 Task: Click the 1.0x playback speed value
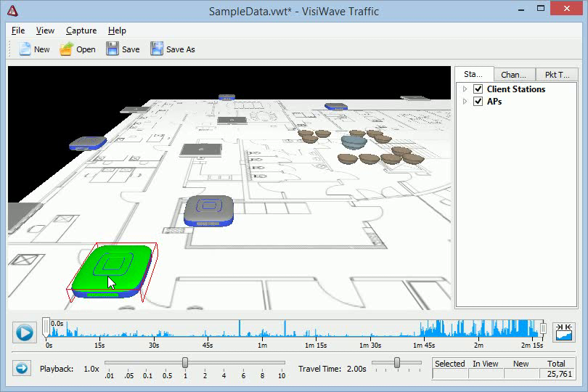pos(91,369)
